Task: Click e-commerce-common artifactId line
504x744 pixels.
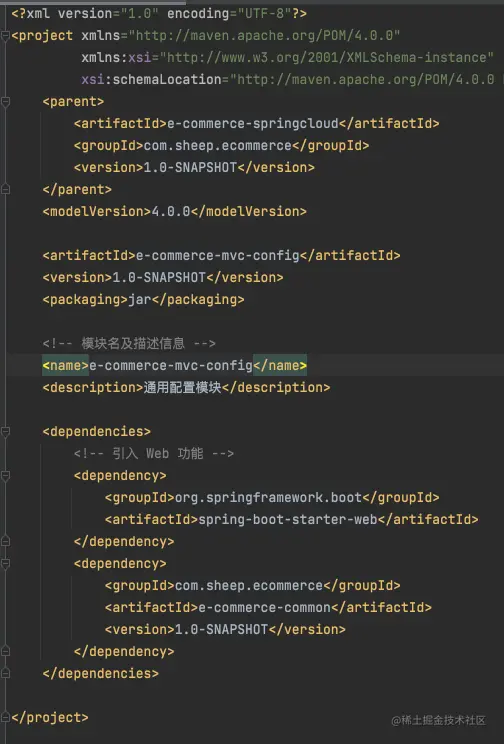Action: click(268, 607)
